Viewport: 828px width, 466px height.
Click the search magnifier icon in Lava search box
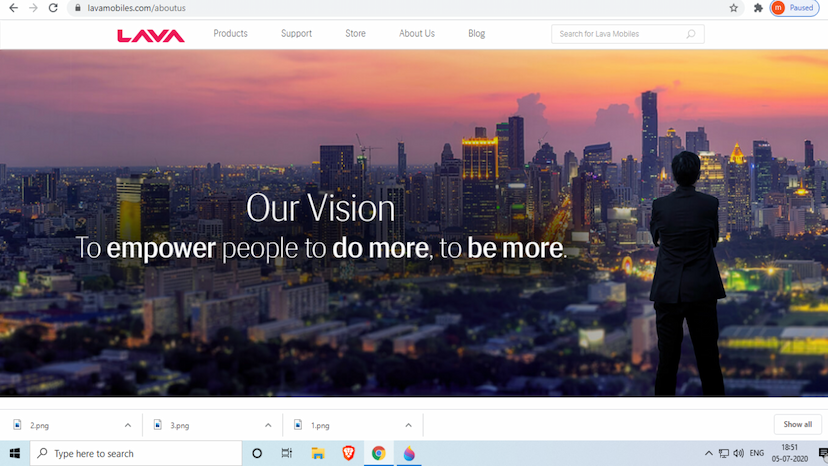(x=690, y=34)
